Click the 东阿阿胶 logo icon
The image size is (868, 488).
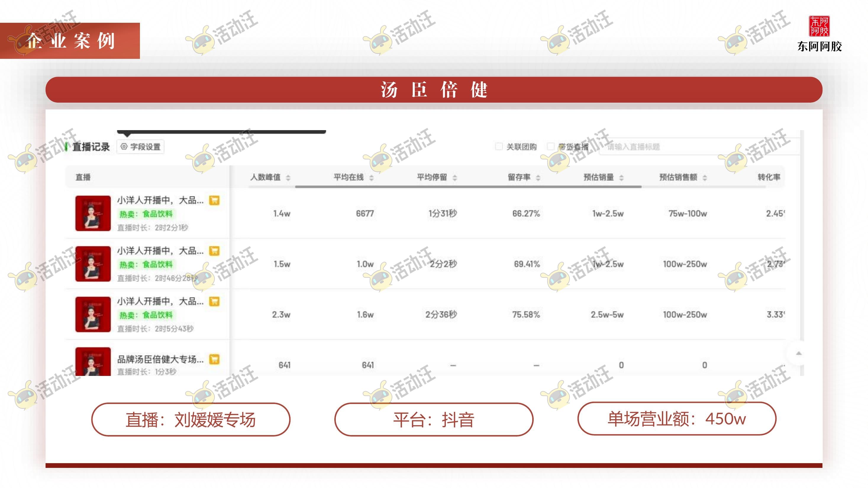click(819, 26)
